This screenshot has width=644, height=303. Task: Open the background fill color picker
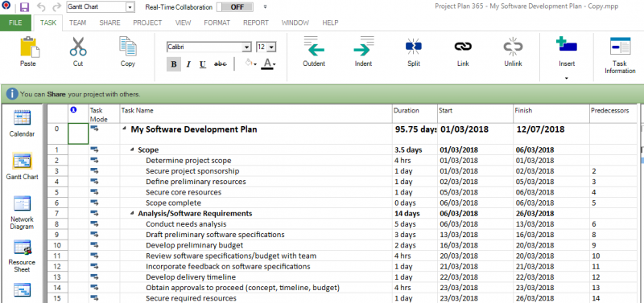point(250,64)
